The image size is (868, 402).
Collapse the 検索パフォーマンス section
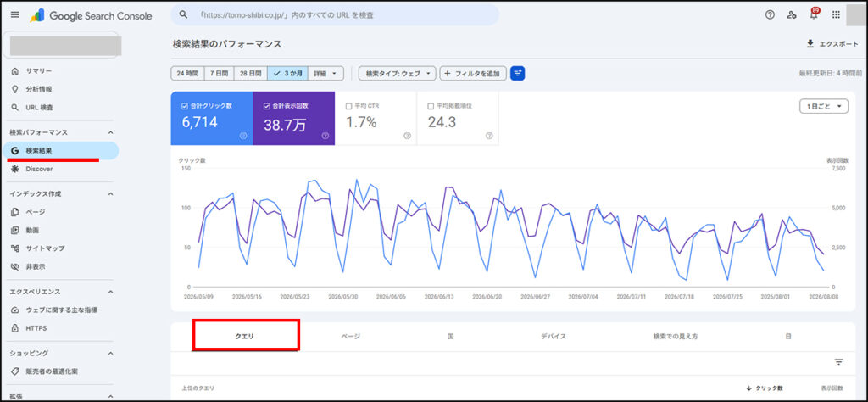pos(109,132)
